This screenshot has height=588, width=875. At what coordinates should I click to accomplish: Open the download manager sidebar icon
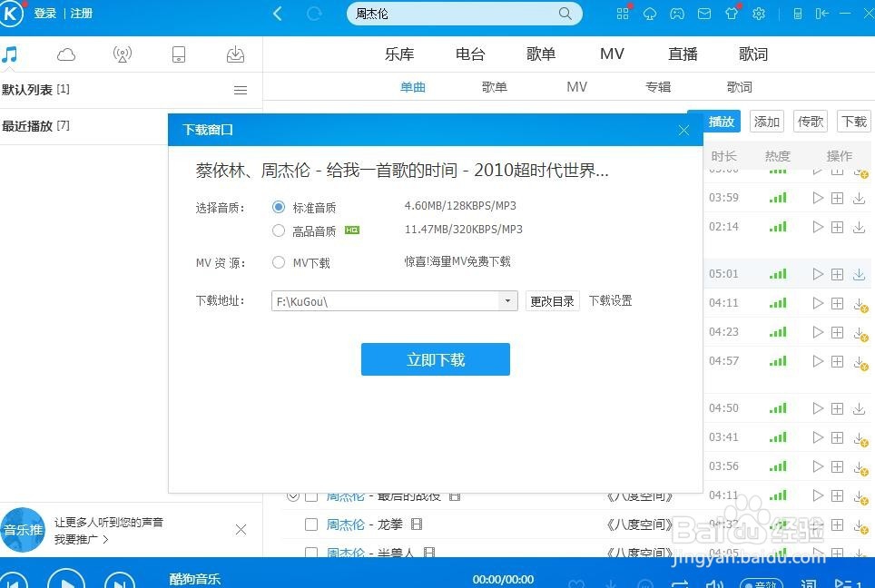pyautogui.click(x=235, y=54)
